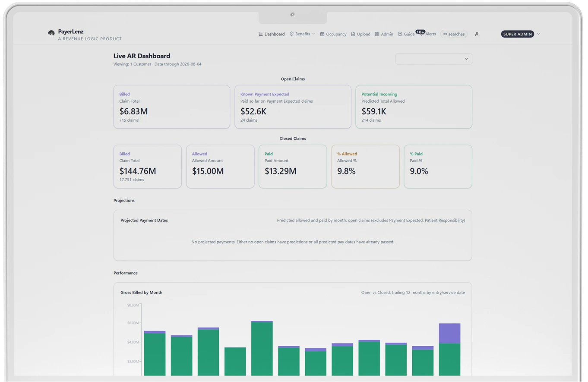Click the infinity icon in searches pill
588x382 pixels.
pos(446,34)
